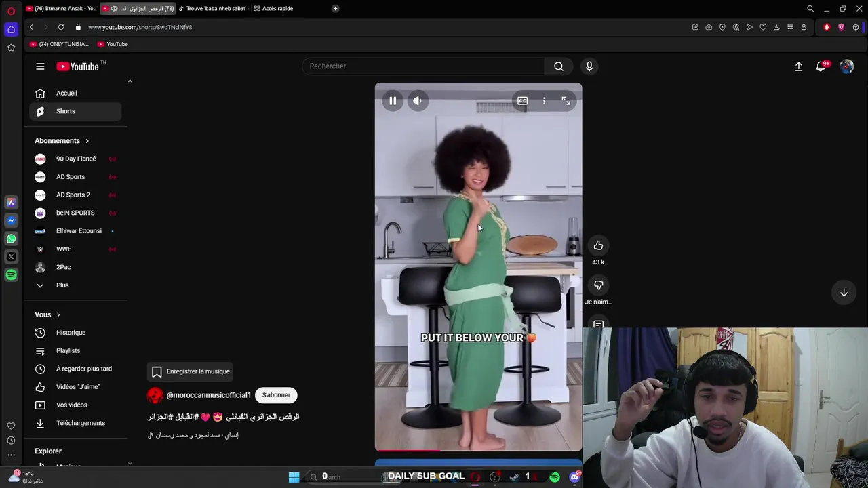The image size is (868, 488).
Task: Open the account avatar menu
Action: pyautogui.click(x=846, y=66)
